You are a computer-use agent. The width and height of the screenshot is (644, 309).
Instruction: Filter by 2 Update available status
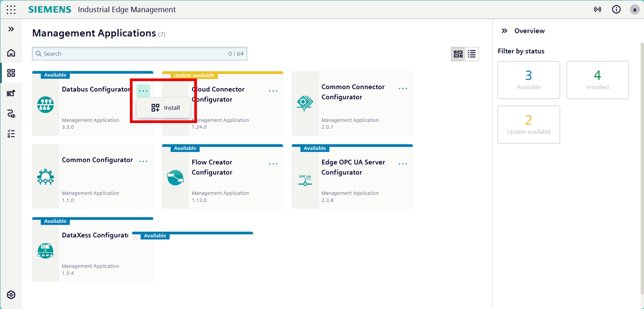click(529, 125)
